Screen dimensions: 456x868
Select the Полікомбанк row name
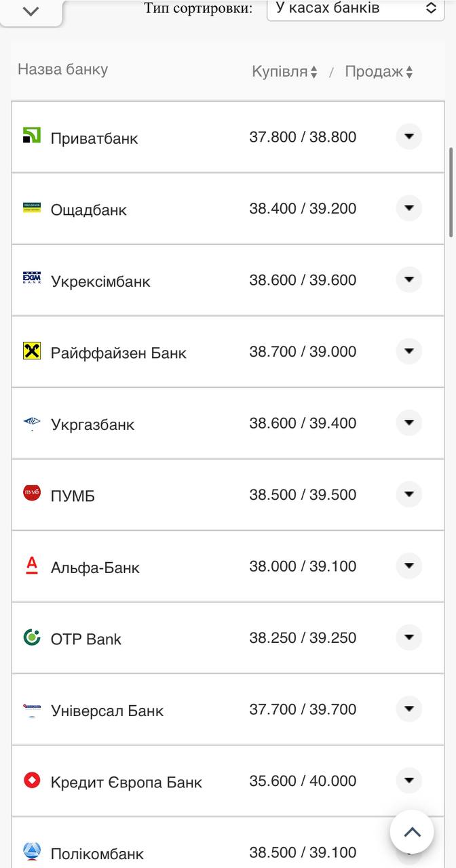pos(97,853)
